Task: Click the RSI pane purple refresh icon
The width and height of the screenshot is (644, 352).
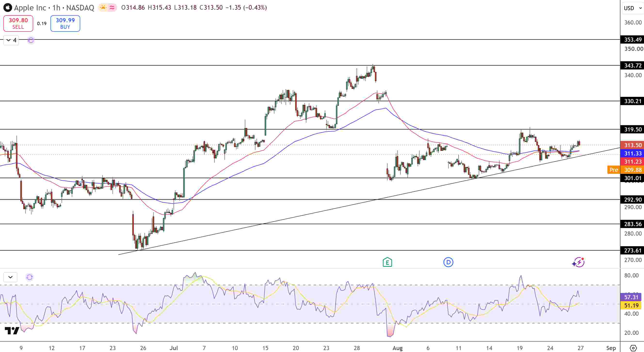Action: 30,277
